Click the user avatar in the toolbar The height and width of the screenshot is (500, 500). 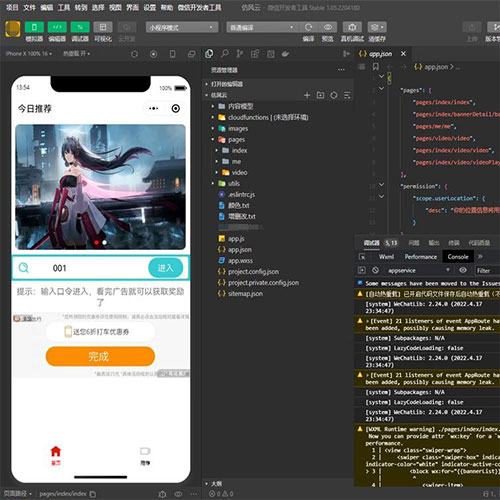[13, 29]
